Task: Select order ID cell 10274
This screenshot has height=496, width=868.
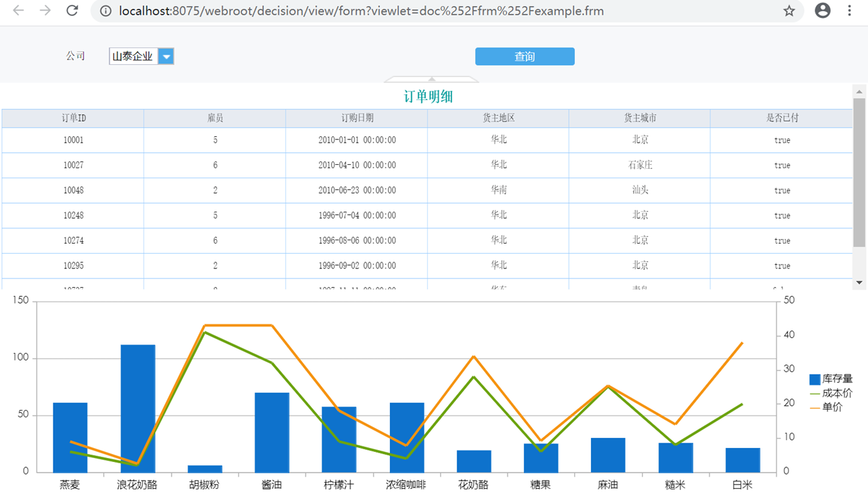Action: point(73,241)
